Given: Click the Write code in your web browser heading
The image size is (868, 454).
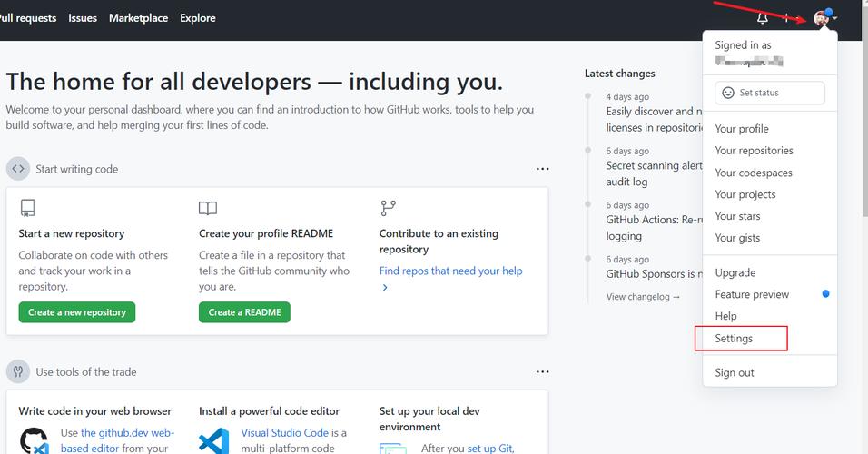Looking at the screenshot, I should click(94, 410).
